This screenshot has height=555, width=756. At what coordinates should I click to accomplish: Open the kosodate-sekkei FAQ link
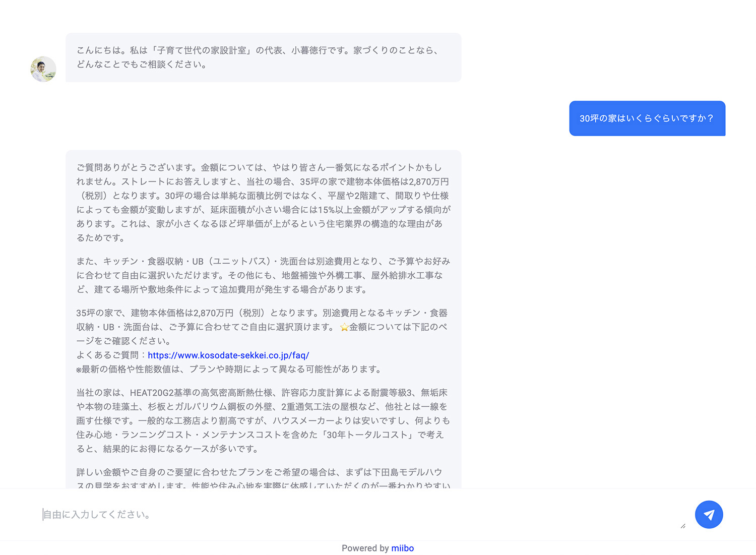[228, 355]
